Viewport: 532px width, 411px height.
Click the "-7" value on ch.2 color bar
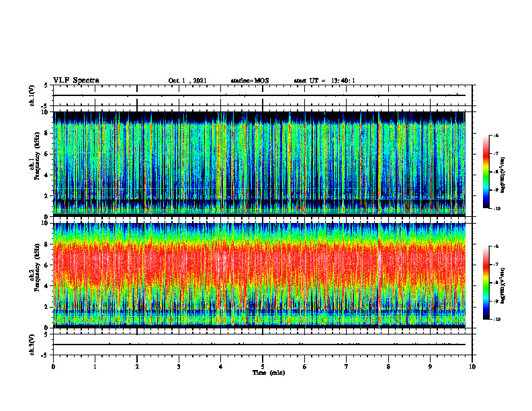click(x=496, y=265)
